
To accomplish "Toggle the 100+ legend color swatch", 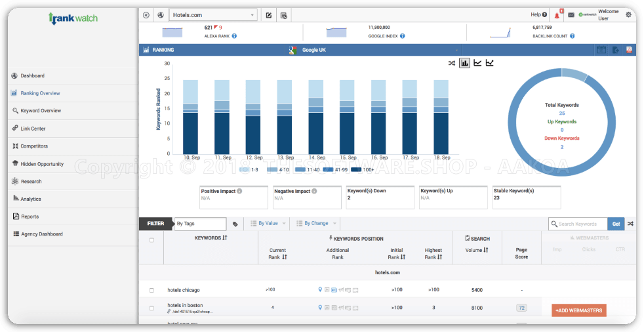I will [x=356, y=170].
